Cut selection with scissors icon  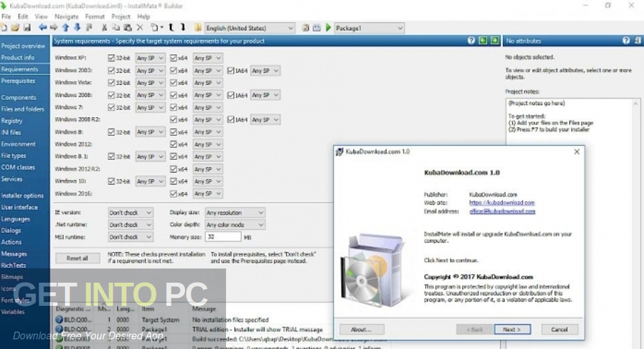click(104, 28)
